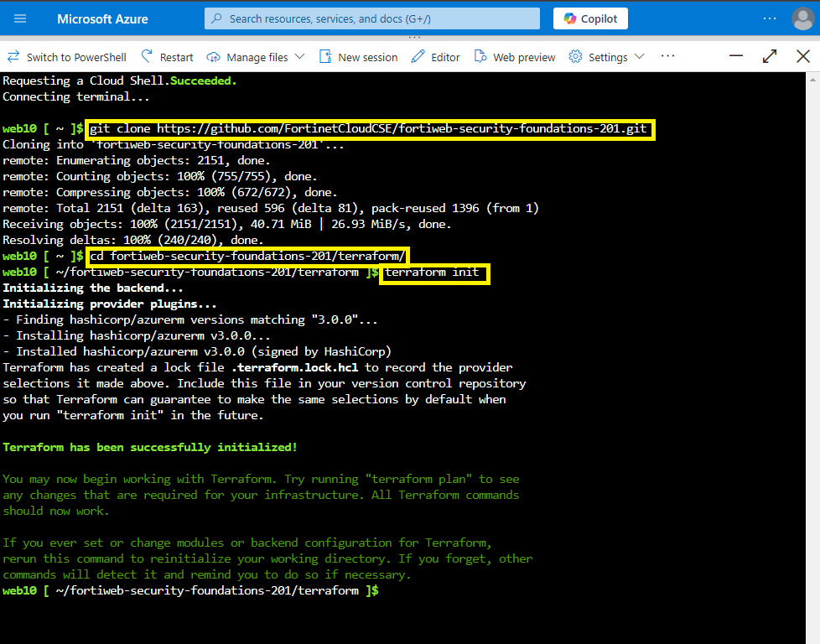Screen dimensions: 820x644
Task: Click the Editor pencil icon
Action: click(418, 56)
